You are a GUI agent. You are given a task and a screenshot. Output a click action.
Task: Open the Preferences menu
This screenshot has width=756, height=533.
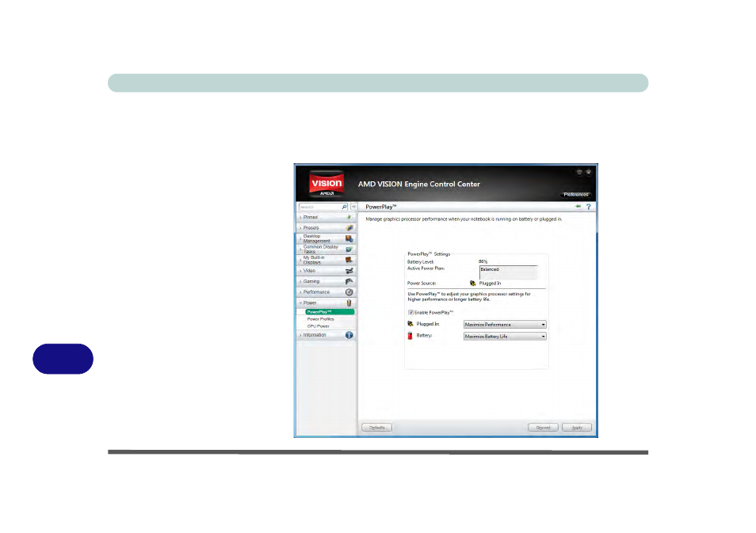(x=575, y=195)
